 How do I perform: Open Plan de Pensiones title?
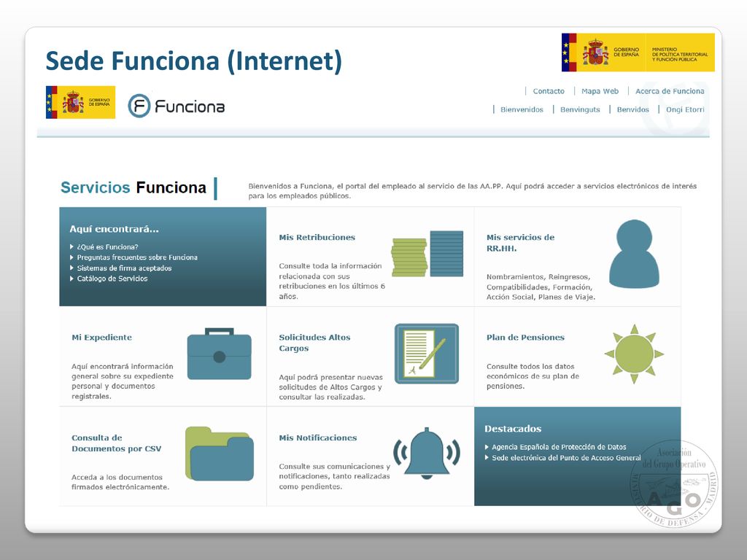click(525, 337)
